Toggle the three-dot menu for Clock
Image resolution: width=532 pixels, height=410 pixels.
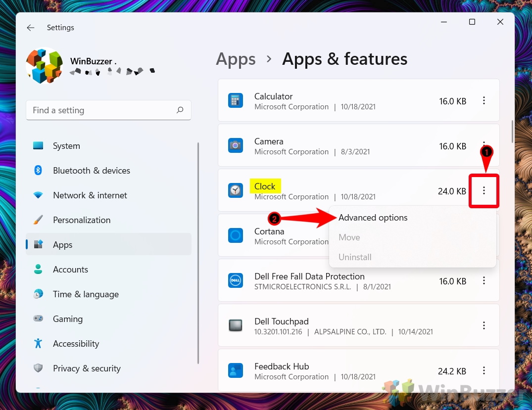coord(484,190)
